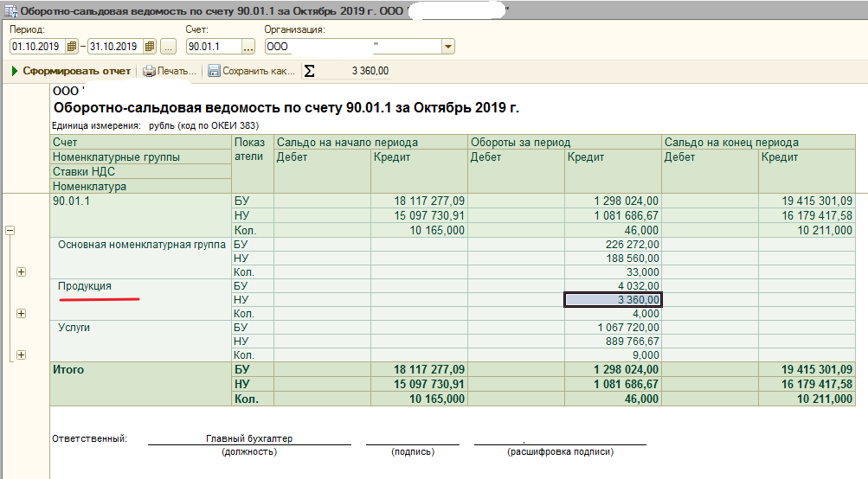Click the Печать printer icon

coord(149,71)
